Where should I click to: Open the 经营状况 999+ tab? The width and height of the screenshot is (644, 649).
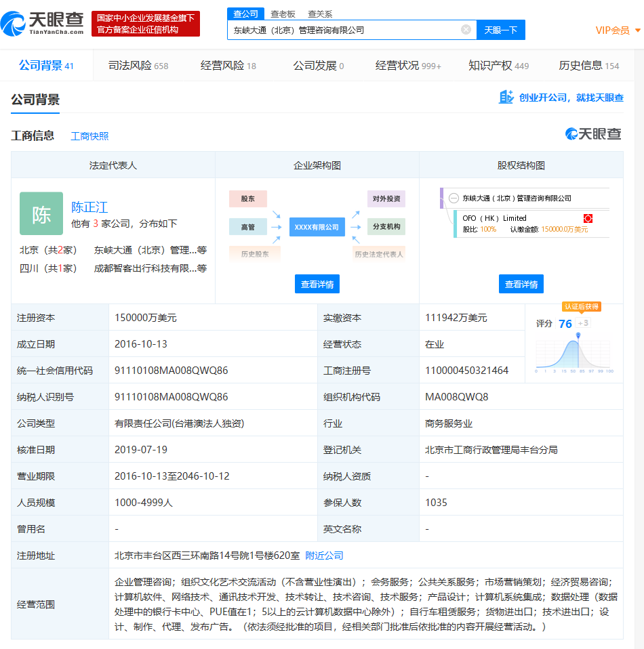pyautogui.click(x=408, y=66)
